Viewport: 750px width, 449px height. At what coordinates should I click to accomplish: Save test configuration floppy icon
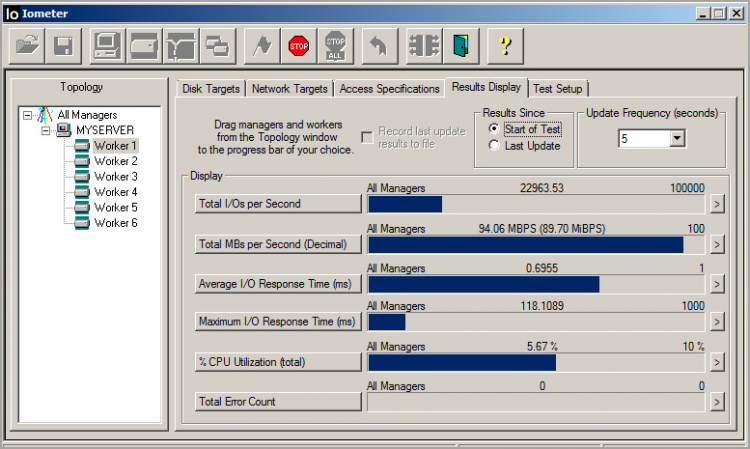coord(63,46)
